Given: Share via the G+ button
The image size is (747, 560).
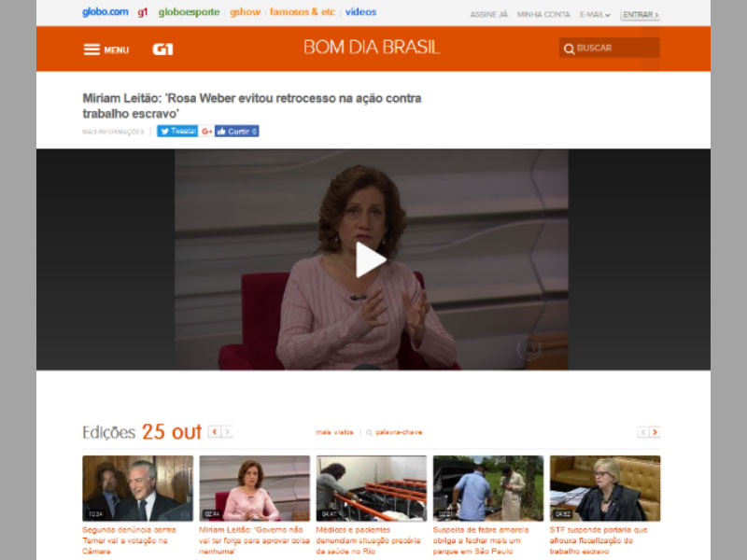Looking at the screenshot, I should pyautogui.click(x=206, y=131).
